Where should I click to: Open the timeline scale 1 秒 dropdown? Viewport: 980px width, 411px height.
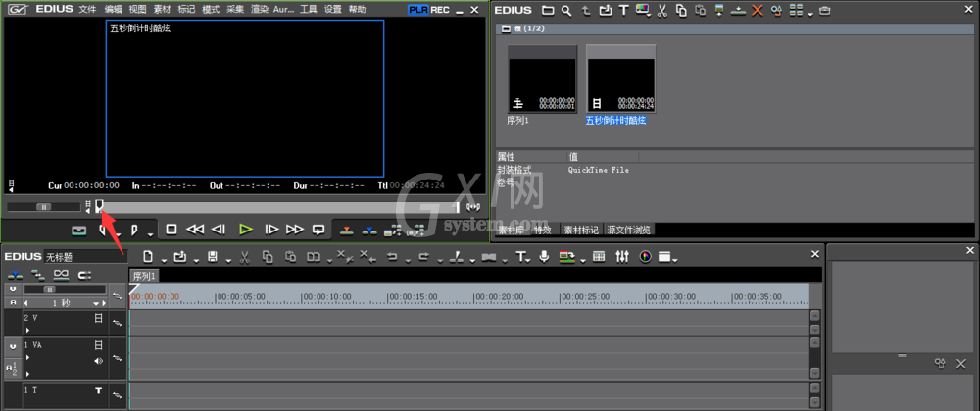(x=96, y=303)
